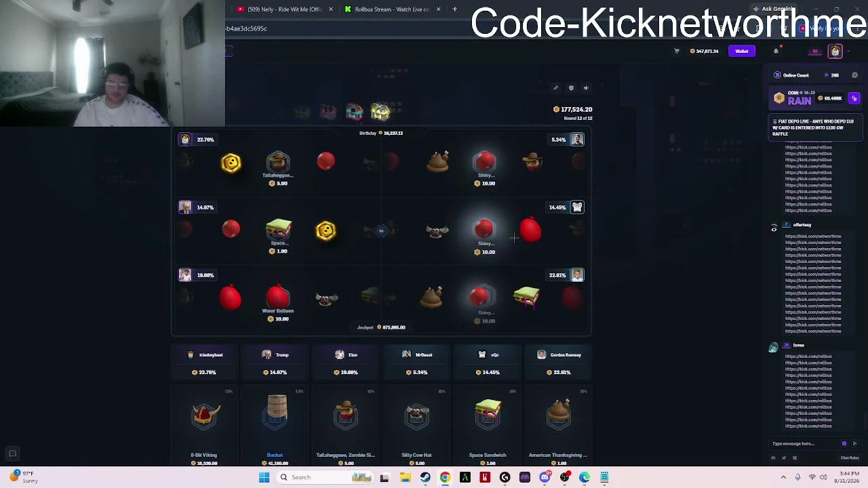Click the chat message input field

(x=804, y=444)
